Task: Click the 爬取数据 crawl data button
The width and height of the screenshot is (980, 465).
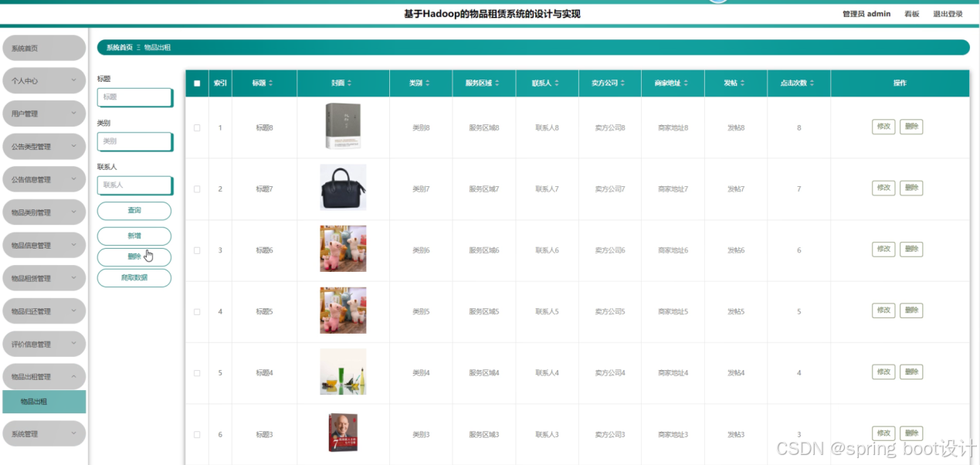Action: pos(134,278)
